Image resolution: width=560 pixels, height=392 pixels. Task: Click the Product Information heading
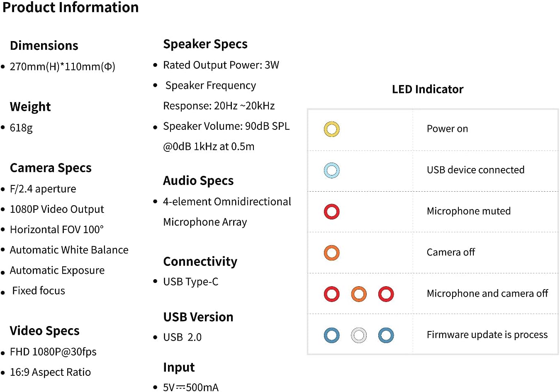point(71,7)
